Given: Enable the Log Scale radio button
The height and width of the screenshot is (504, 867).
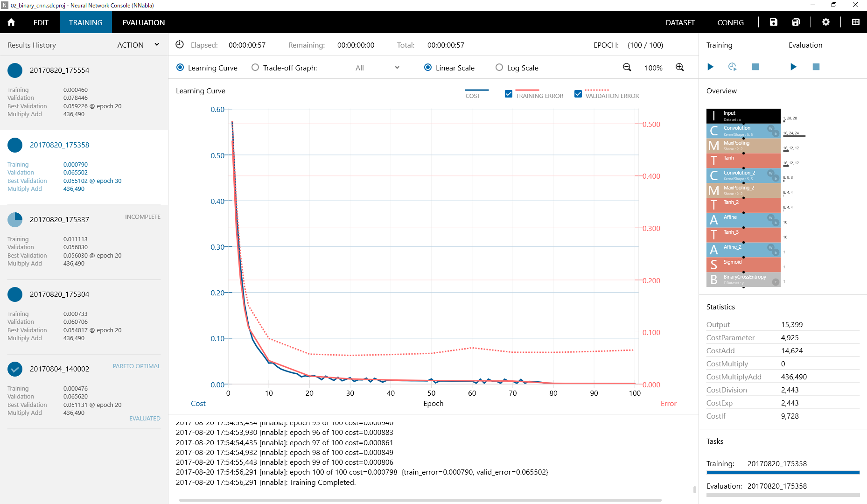Looking at the screenshot, I should click(499, 67).
